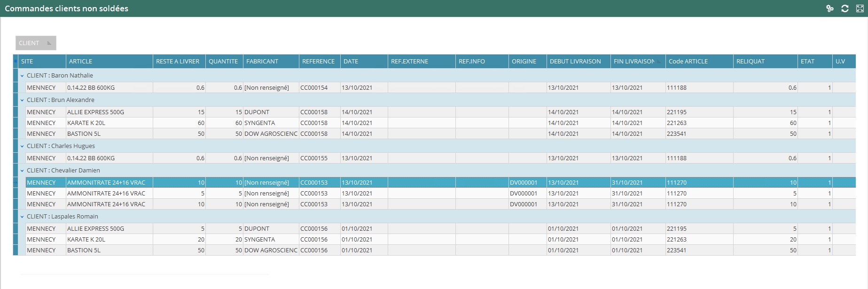Sort by RESTE A LIVRER column header
The height and width of the screenshot is (289, 868).
point(179,62)
